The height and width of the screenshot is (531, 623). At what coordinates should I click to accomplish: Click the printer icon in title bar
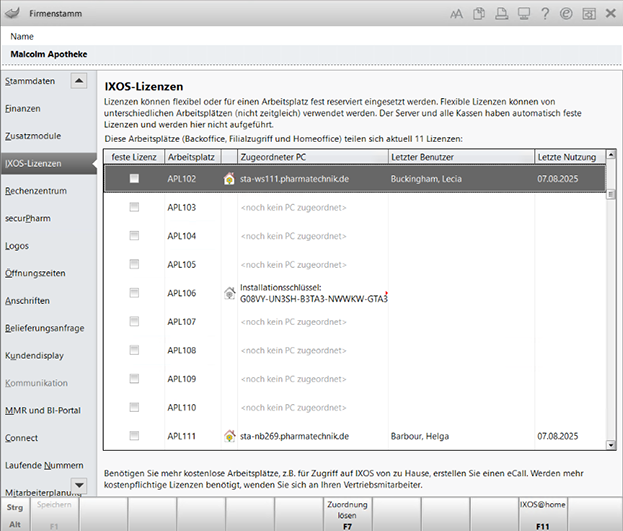(x=501, y=14)
